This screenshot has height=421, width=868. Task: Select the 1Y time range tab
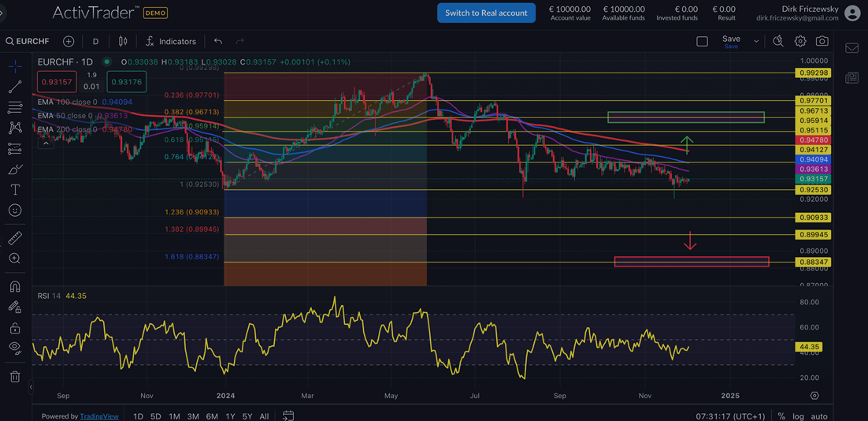[x=230, y=416]
